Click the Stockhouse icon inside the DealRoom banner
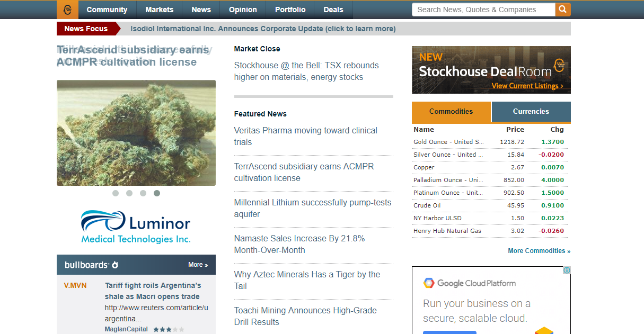This screenshot has height=334, width=644. pos(559,66)
